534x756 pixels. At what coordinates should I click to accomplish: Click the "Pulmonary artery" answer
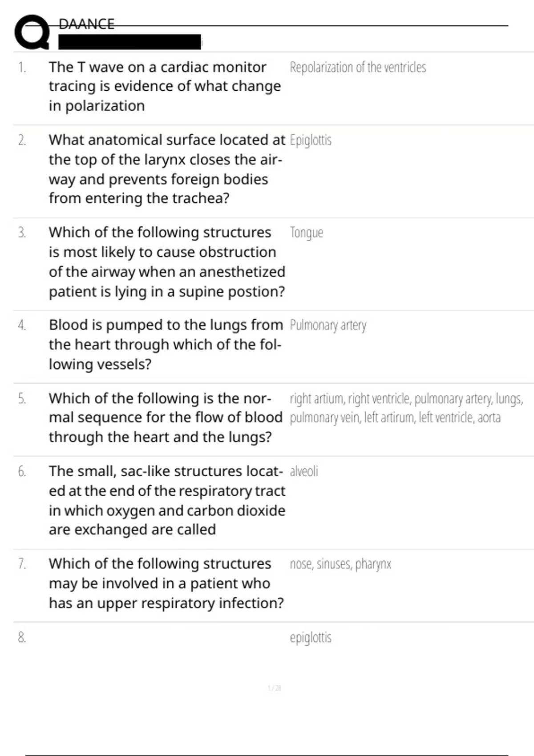coord(328,326)
